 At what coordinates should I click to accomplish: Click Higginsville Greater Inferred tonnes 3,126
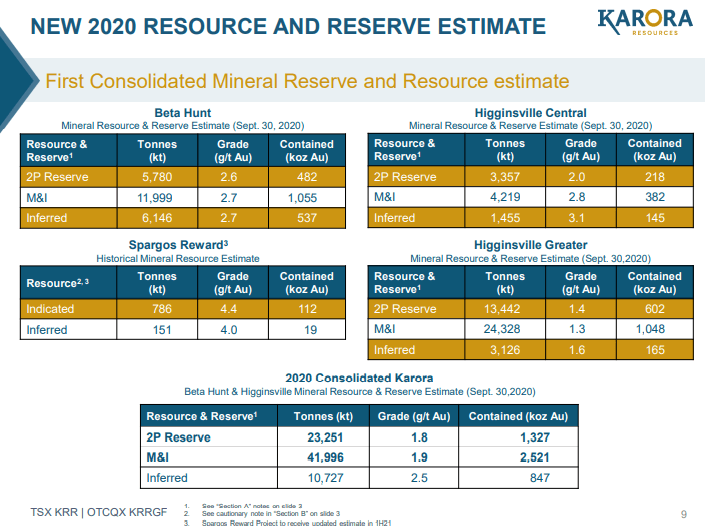(505, 350)
